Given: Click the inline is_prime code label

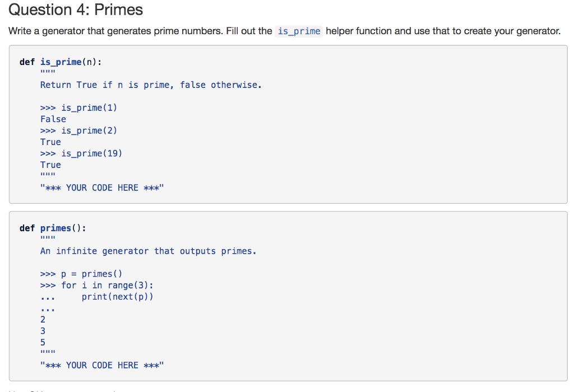Looking at the screenshot, I should 299,31.
